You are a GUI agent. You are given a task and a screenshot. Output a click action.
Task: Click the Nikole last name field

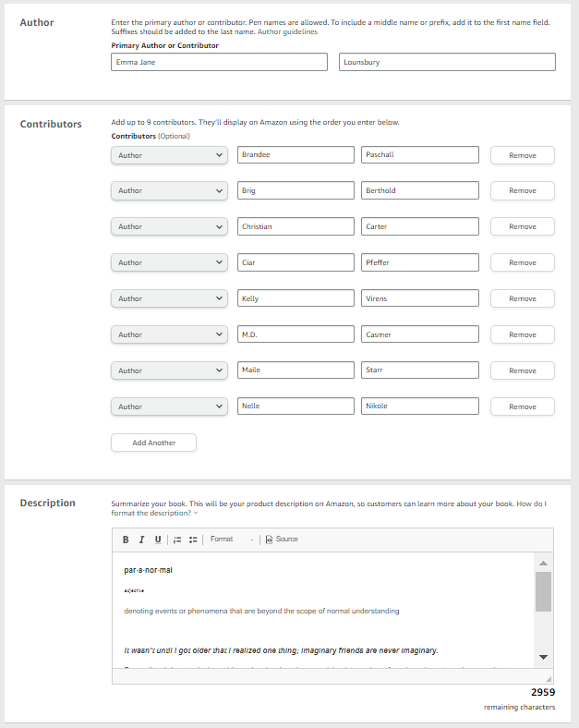420,406
